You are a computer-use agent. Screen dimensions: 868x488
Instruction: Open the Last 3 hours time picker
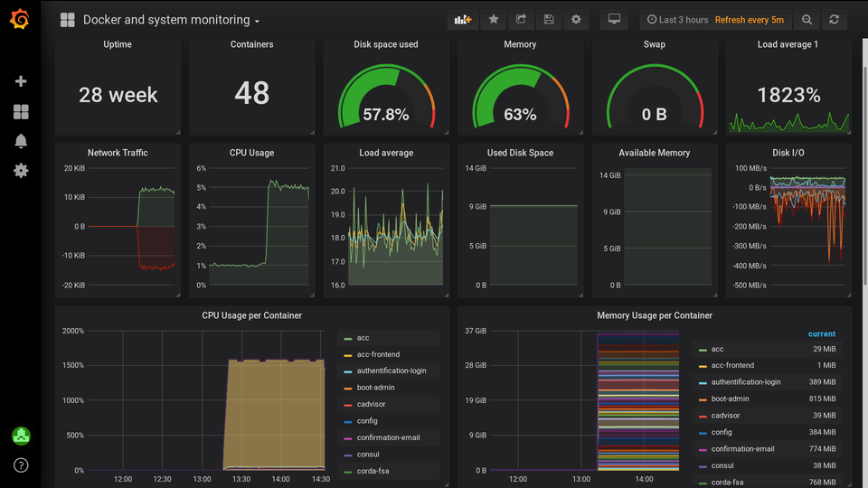677,20
